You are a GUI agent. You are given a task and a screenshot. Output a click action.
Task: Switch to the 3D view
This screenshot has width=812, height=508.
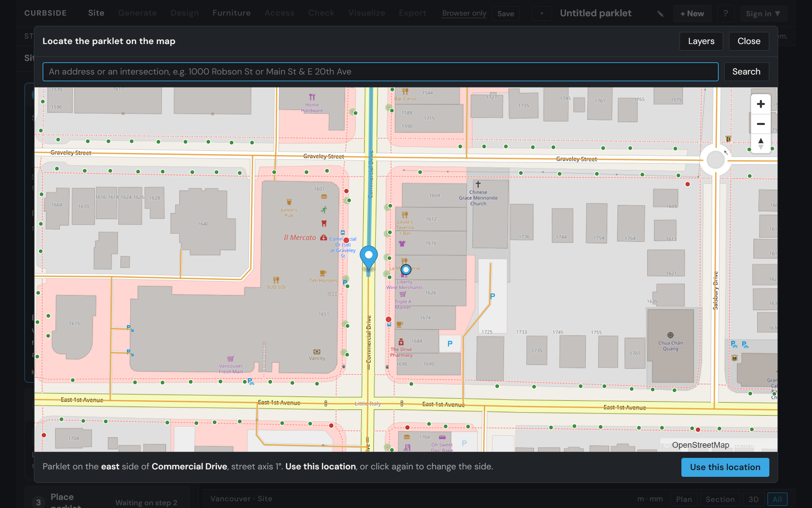pos(753,499)
